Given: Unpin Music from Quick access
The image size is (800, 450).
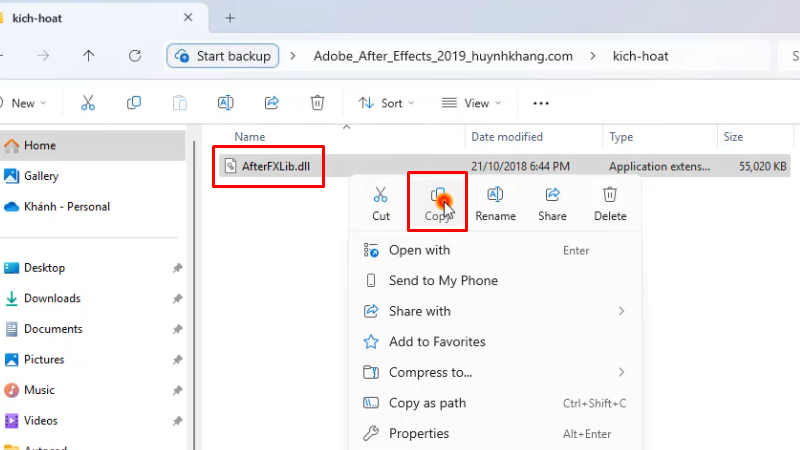Looking at the screenshot, I should tap(177, 390).
